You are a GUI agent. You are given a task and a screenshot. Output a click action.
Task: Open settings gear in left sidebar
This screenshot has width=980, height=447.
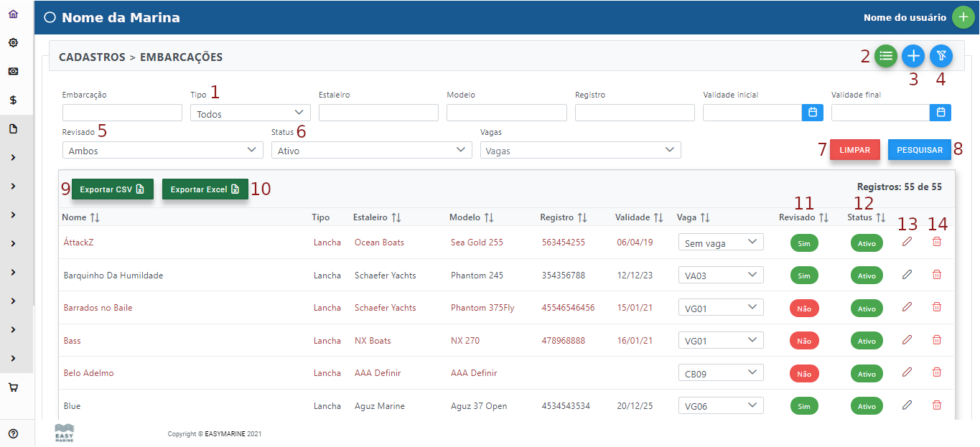13,42
